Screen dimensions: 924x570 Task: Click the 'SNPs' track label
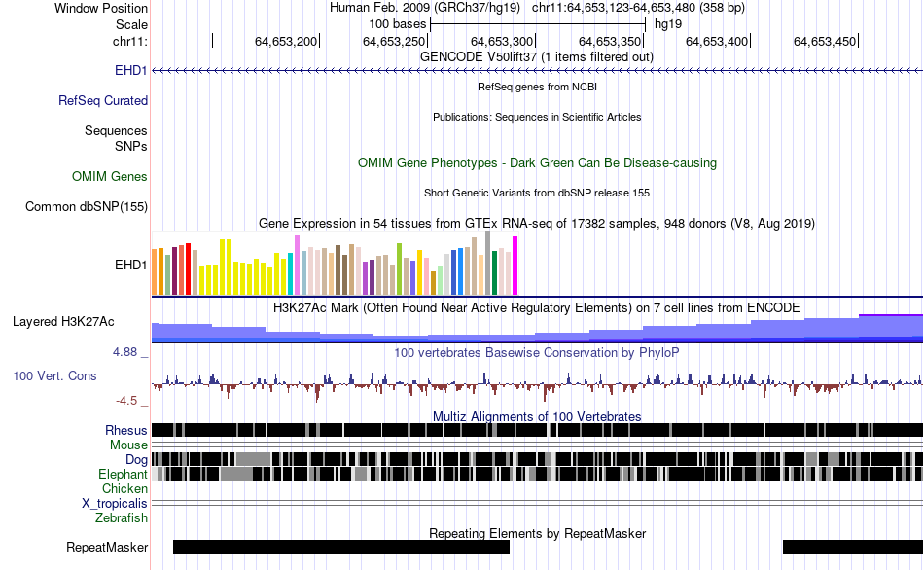pyautogui.click(x=131, y=146)
